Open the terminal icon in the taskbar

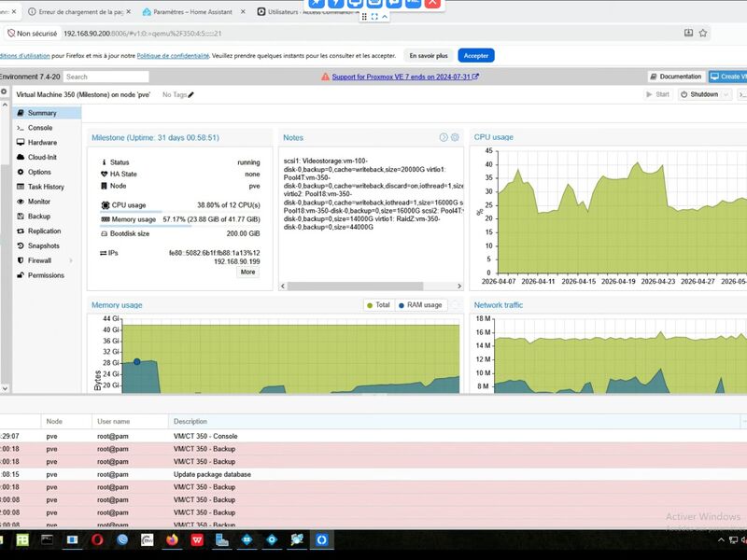coord(48,539)
